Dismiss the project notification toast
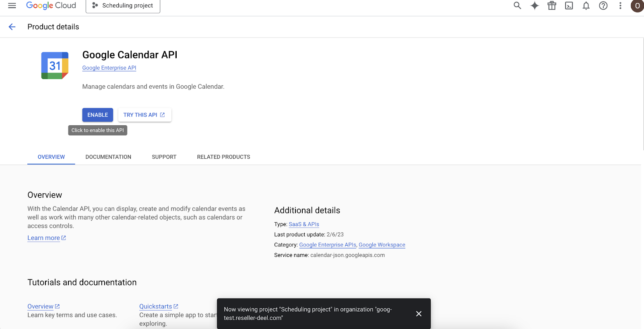The height and width of the screenshot is (329, 644). 419,314
